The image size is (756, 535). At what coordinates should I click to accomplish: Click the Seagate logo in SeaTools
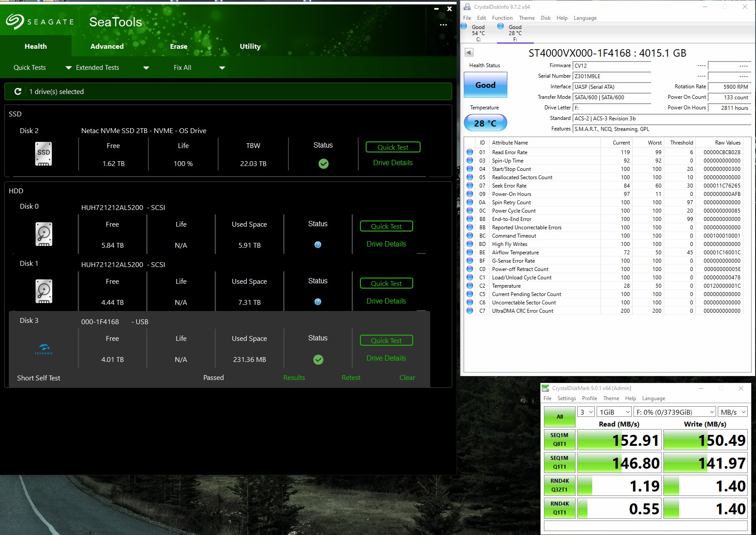tap(40, 22)
